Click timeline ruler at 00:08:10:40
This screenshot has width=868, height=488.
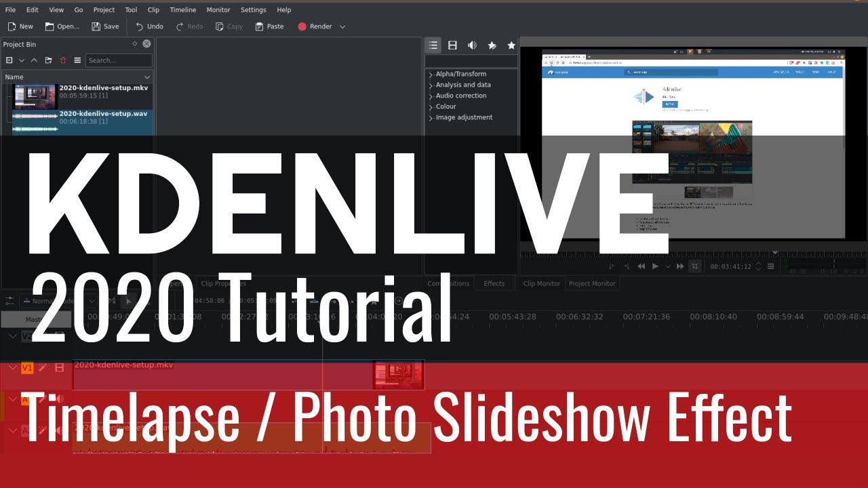[x=713, y=317]
